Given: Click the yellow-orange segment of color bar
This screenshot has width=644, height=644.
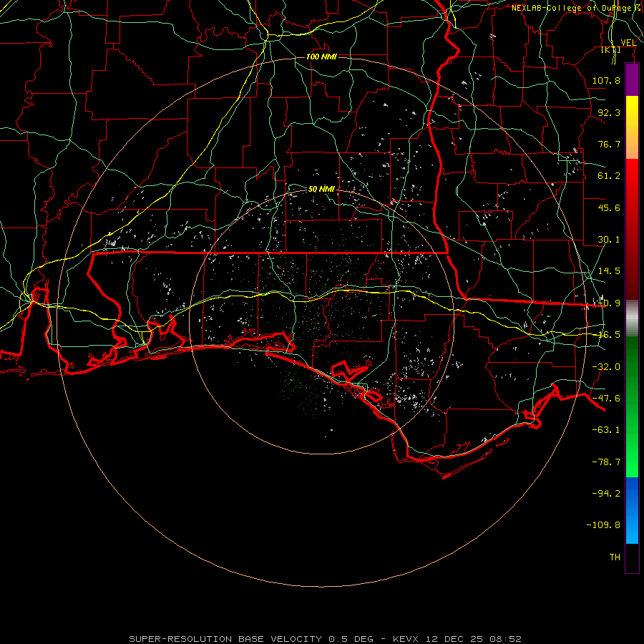Looking at the screenshot, I should (x=632, y=127).
